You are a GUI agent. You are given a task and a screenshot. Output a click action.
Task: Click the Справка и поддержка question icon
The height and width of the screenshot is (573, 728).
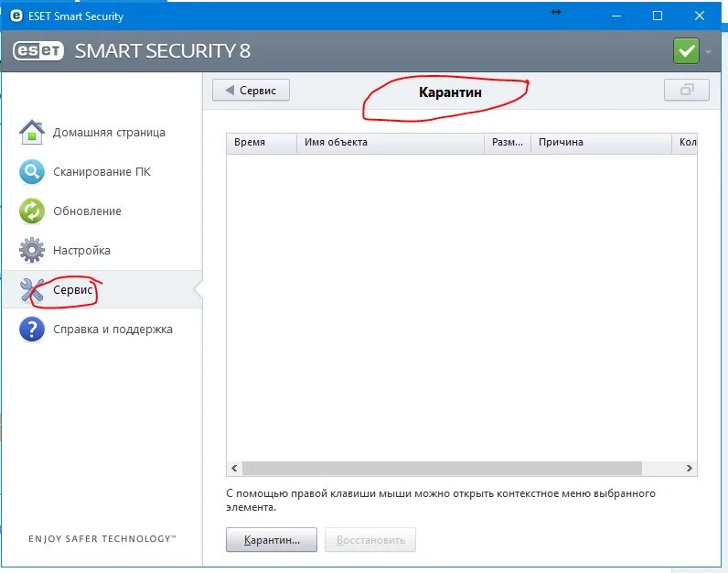pyautogui.click(x=32, y=329)
